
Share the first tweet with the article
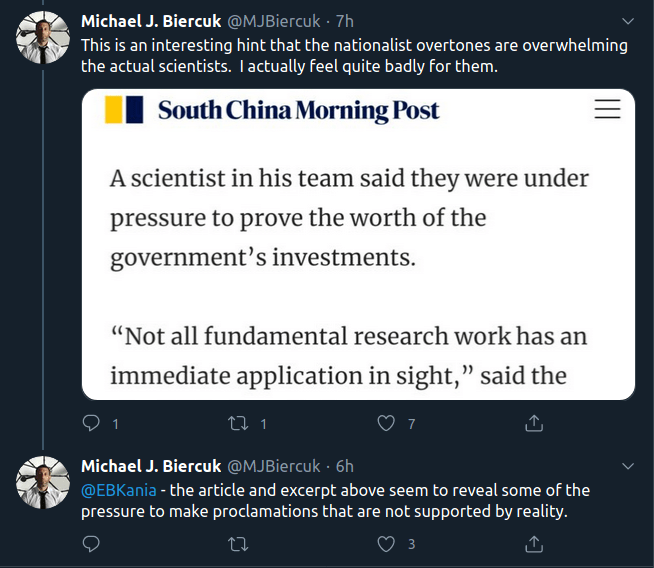coord(534,423)
